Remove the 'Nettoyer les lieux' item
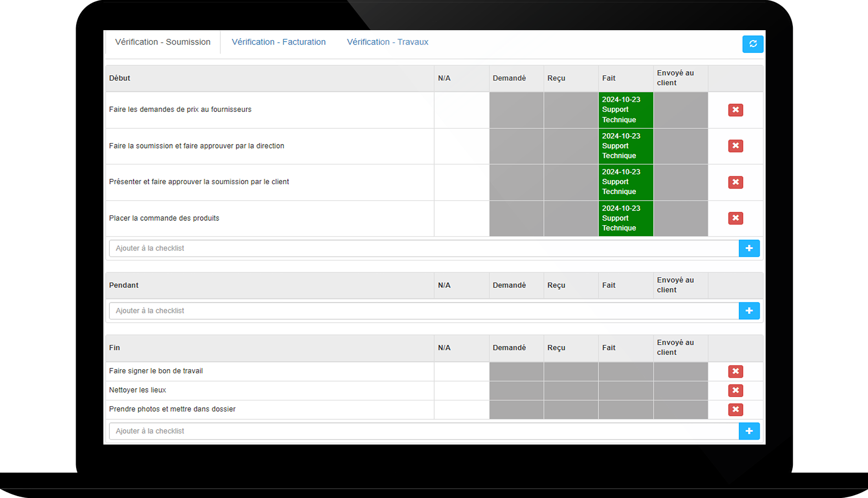This screenshot has height=498, width=868. pyautogui.click(x=735, y=391)
